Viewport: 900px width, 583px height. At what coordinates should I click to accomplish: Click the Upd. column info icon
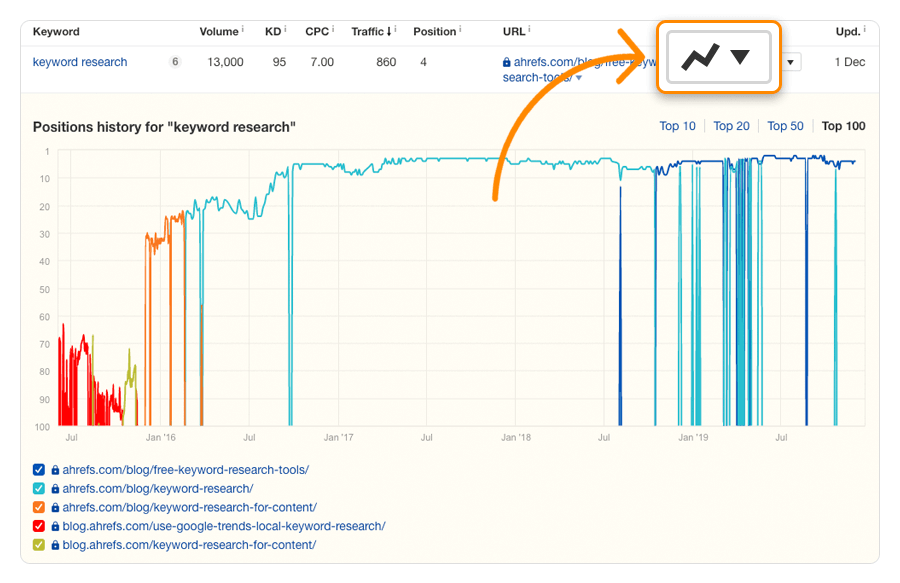(863, 28)
